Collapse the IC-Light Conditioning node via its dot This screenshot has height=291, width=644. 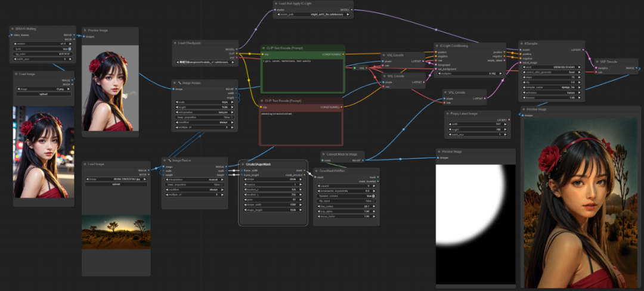point(438,45)
